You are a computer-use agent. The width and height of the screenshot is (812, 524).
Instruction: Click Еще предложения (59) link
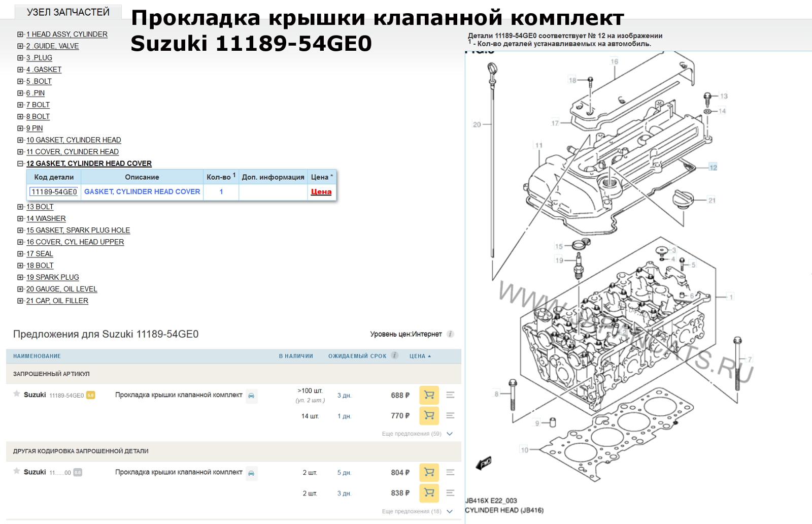coord(412,434)
